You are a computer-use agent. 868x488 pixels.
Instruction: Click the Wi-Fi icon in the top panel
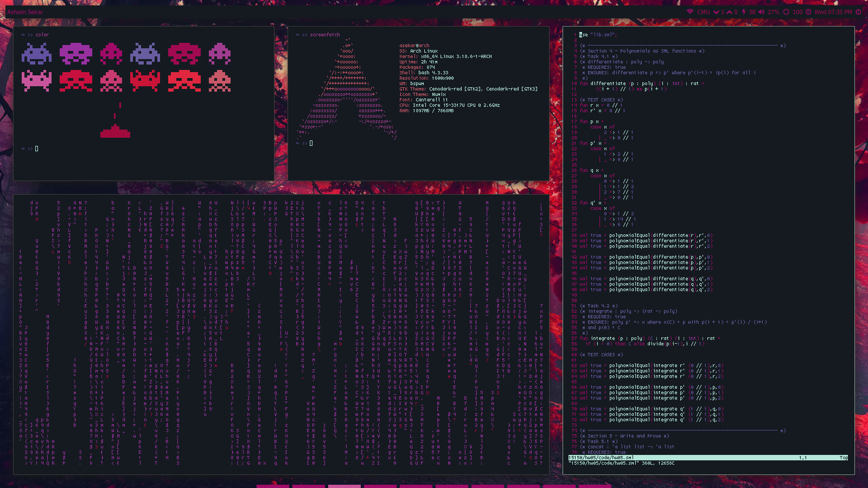(x=690, y=11)
